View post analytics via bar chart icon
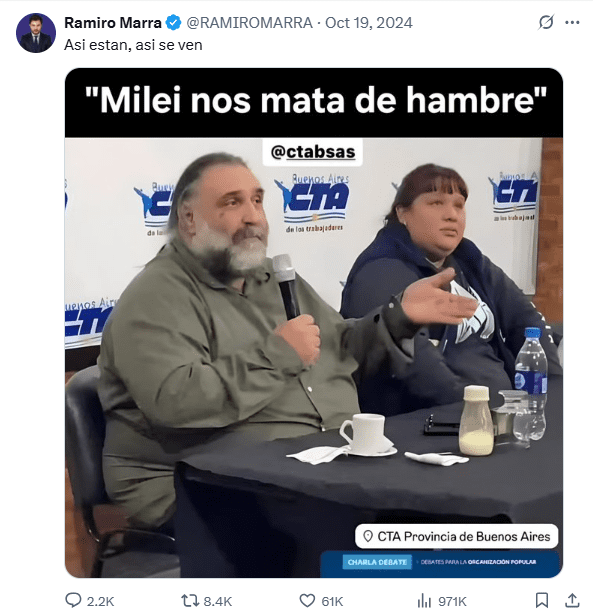This screenshot has height=616, width=593. tap(424, 601)
